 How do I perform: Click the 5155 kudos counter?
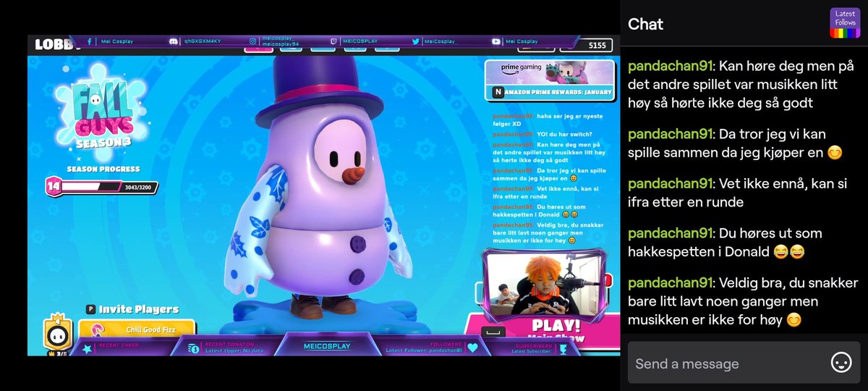tap(597, 46)
